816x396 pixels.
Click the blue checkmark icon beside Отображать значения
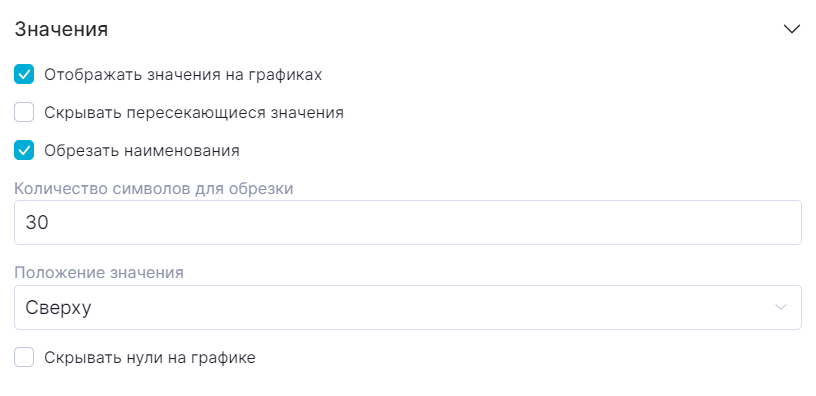[24, 74]
